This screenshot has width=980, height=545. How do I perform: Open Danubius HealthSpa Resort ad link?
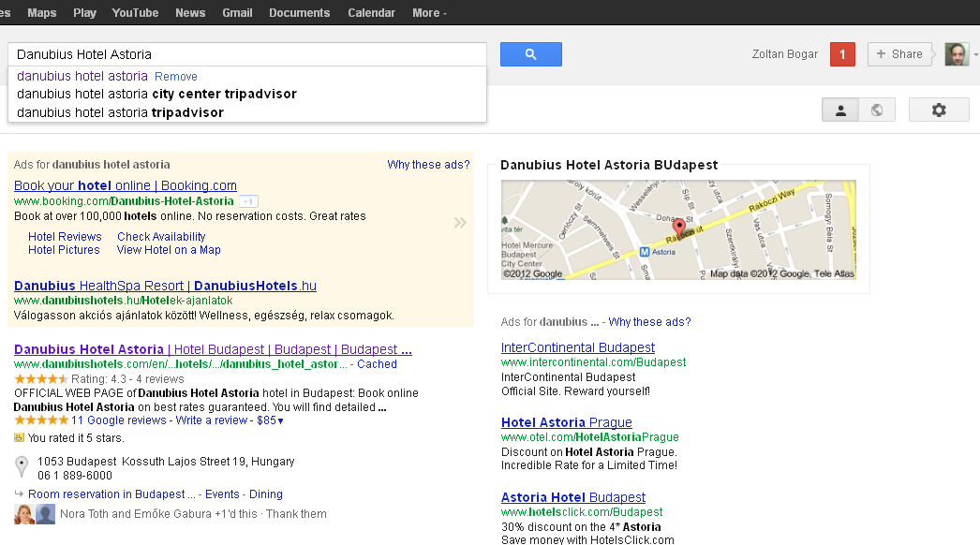[x=165, y=286]
